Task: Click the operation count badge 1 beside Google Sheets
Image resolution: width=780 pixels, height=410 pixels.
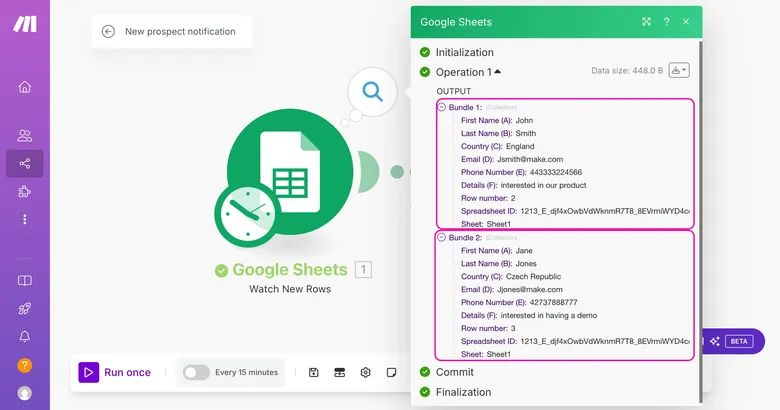Action: coord(363,270)
